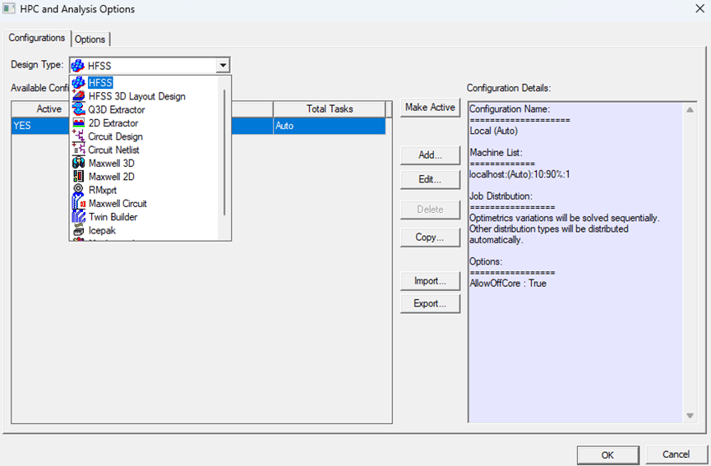Click the Delete button
Image resolution: width=711 pixels, height=466 pixels.
430,209
